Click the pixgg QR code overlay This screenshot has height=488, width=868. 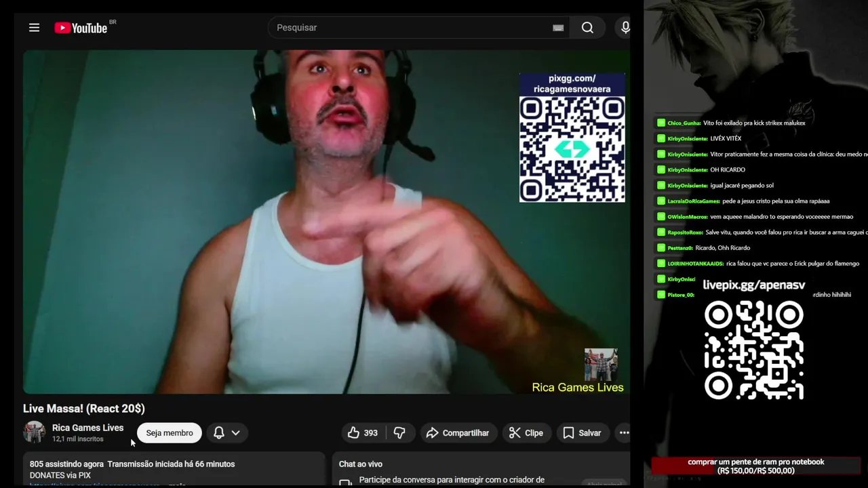pos(572,149)
